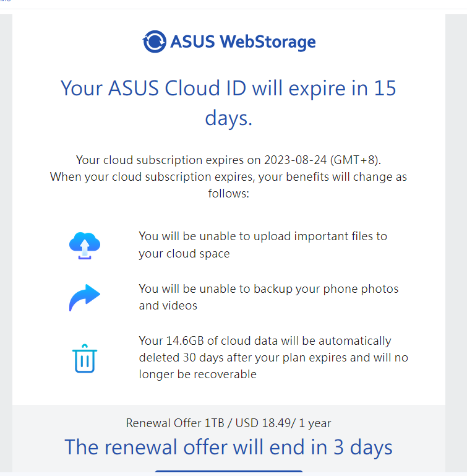Click the "longer be recoverable" text line
Viewport: 467px width, 476px height.
(x=197, y=374)
